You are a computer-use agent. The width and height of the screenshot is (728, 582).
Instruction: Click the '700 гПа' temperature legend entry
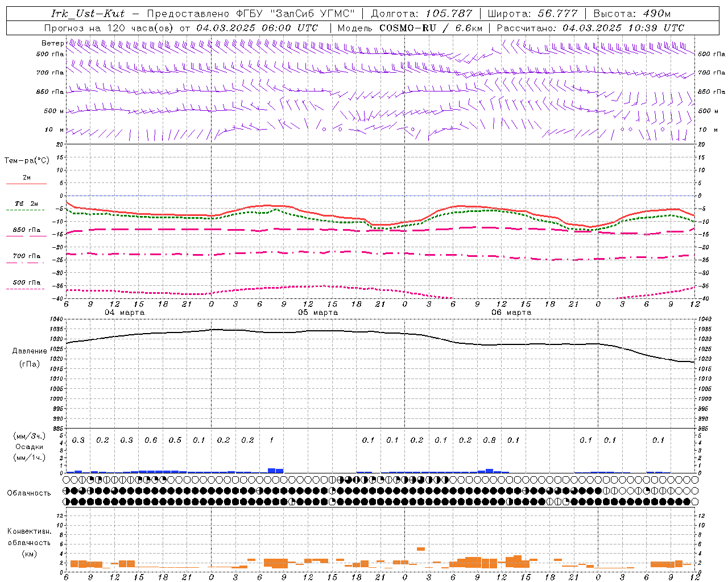click(x=27, y=256)
